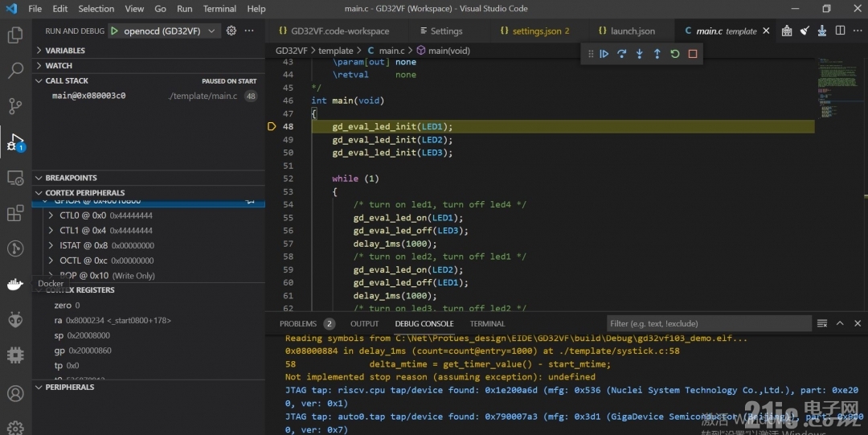Open the Terminal menu
This screenshot has width=868, height=435.
[219, 9]
